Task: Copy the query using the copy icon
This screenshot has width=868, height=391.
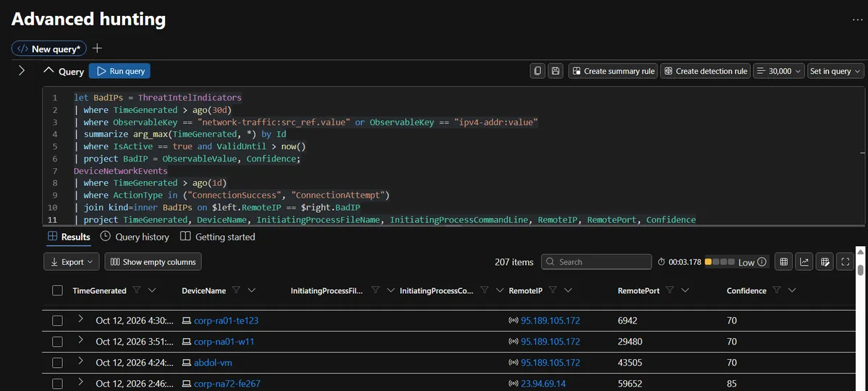Action: (x=537, y=71)
